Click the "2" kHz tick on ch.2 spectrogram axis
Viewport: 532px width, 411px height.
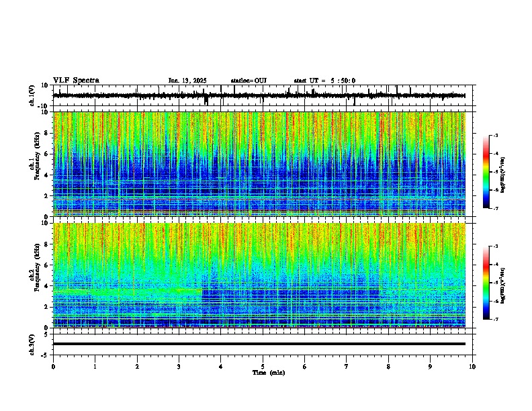pyautogui.click(x=48, y=307)
